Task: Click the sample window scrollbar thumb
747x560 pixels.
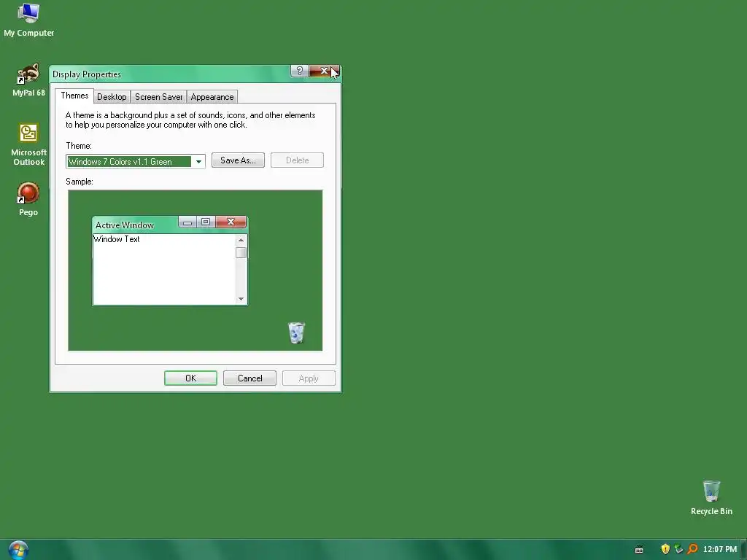Action: (241, 252)
